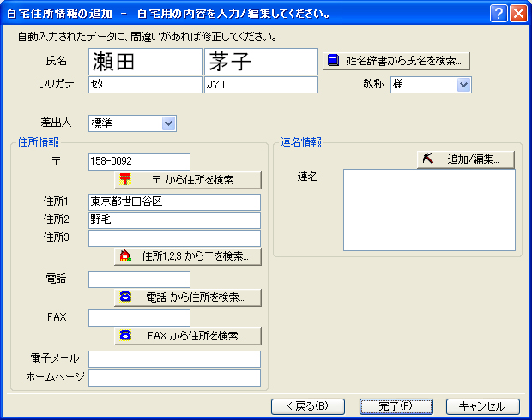The image size is (532, 420).
Task: Select the given name field containing 茅子
Action: pos(261,61)
